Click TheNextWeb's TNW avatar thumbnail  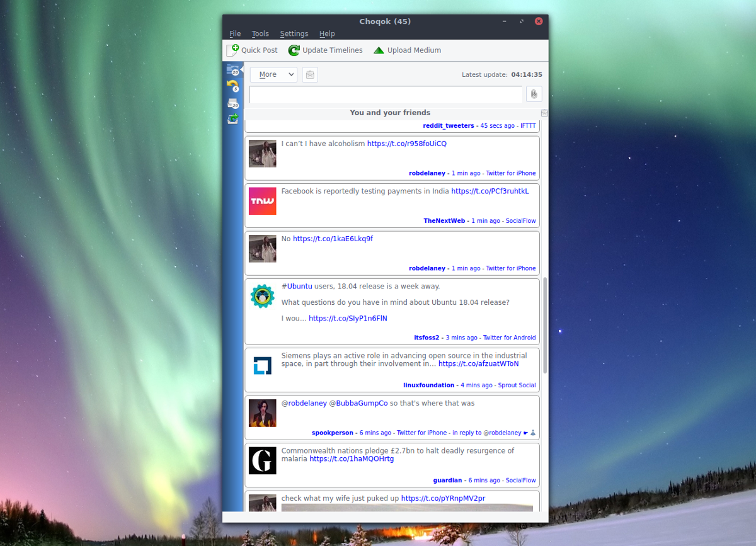262,201
